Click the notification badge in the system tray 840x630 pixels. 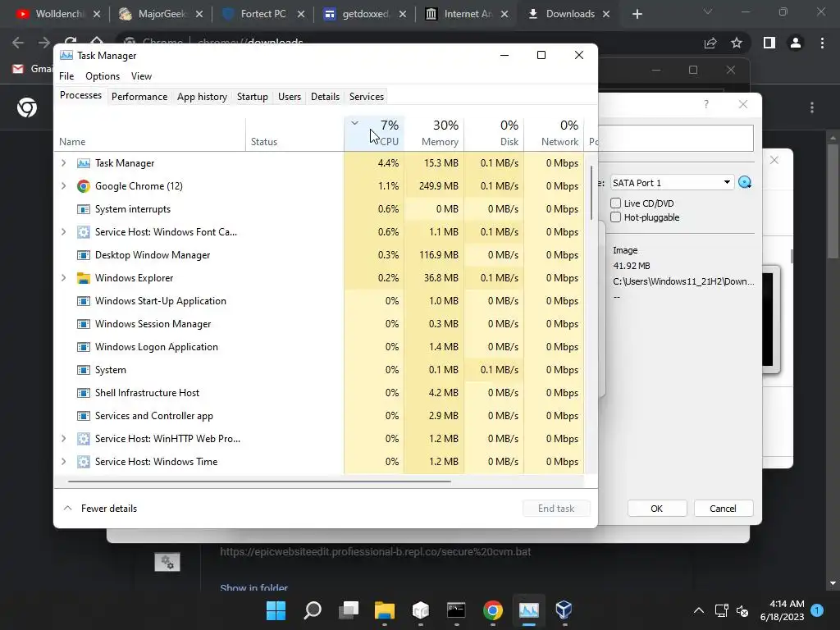click(818, 610)
